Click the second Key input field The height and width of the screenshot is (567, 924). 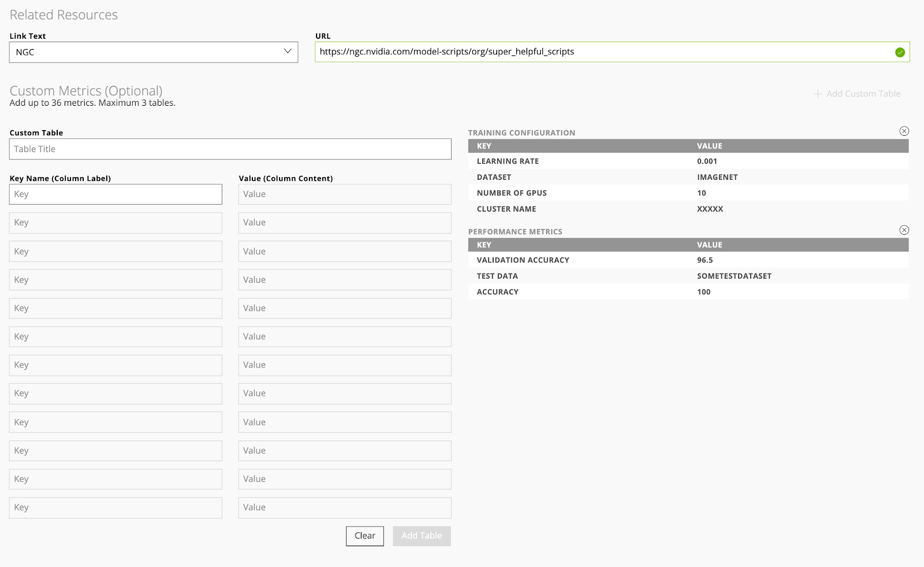115,223
